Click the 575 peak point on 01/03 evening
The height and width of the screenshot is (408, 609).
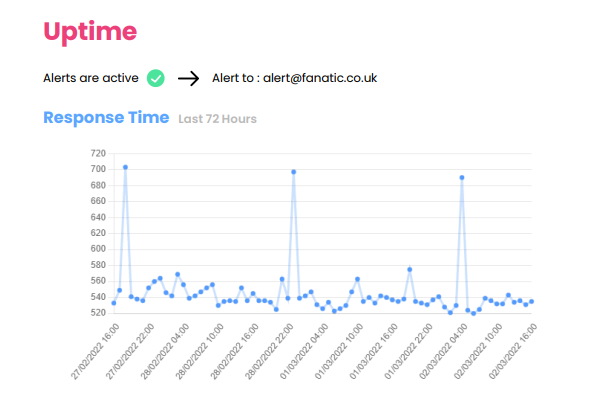[410, 269]
